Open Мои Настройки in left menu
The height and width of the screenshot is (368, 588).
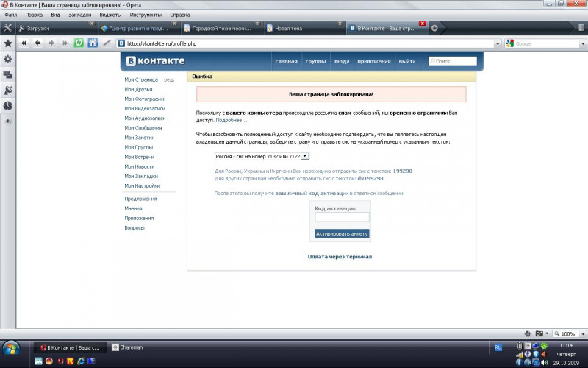point(142,186)
